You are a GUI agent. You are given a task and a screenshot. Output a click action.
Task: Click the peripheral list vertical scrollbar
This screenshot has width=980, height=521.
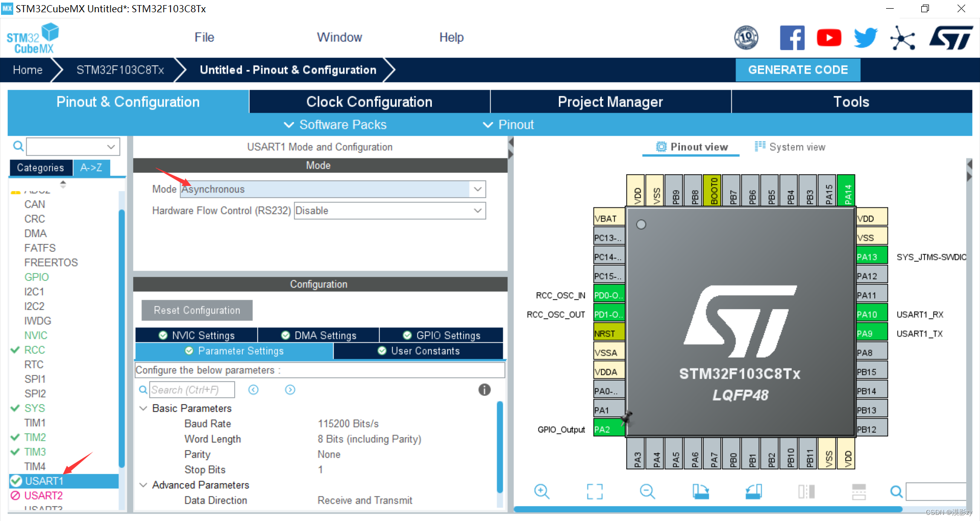click(121, 339)
